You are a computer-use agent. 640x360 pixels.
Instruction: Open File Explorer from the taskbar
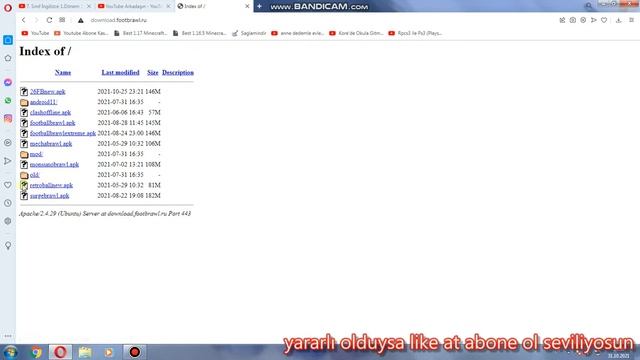click(x=85, y=352)
